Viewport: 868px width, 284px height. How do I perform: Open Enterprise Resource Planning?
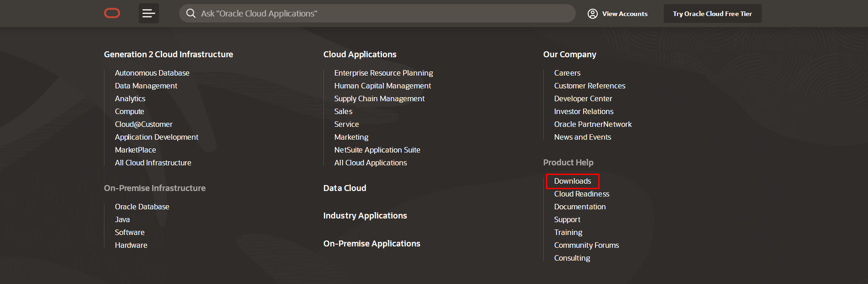pyautogui.click(x=384, y=73)
